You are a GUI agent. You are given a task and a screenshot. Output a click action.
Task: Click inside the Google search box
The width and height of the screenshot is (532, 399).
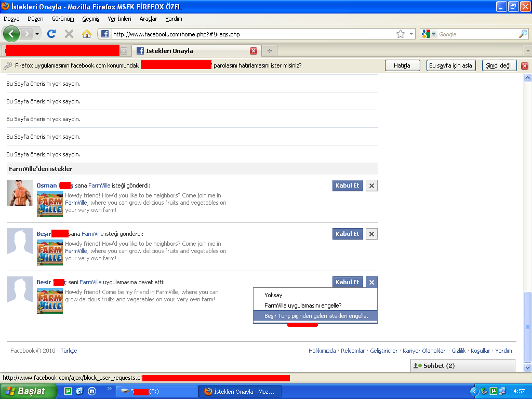(478, 34)
